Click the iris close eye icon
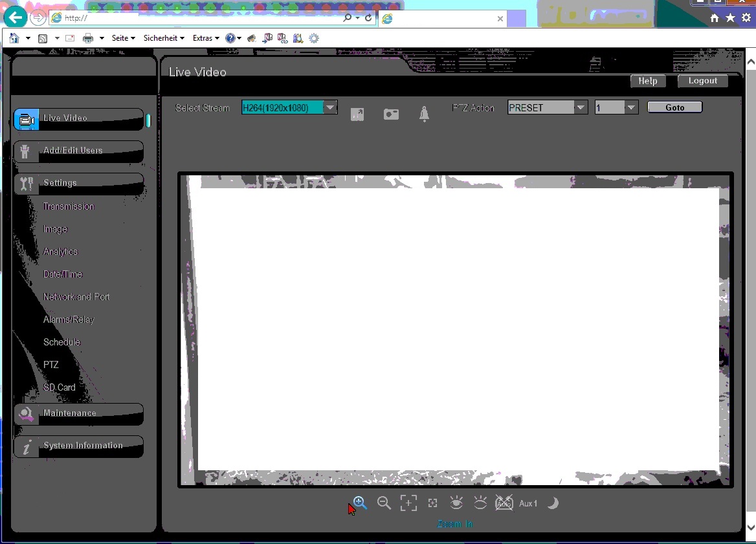Image resolution: width=756 pixels, height=544 pixels. click(x=480, y=503)
